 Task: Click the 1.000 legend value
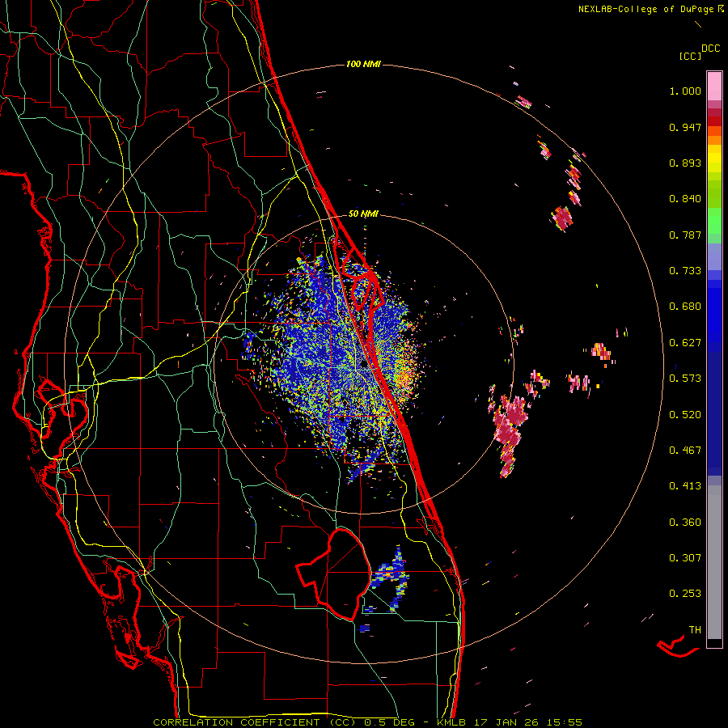click(x=685, y=91)
